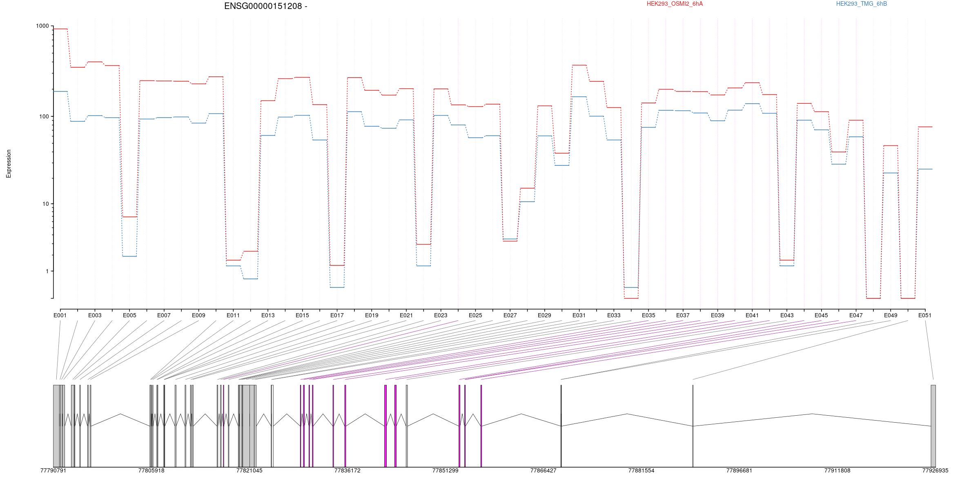Click genomic coordinate 77926935
Image resolution: width=980 pixels, height=490 pixels.
point(935,470)
